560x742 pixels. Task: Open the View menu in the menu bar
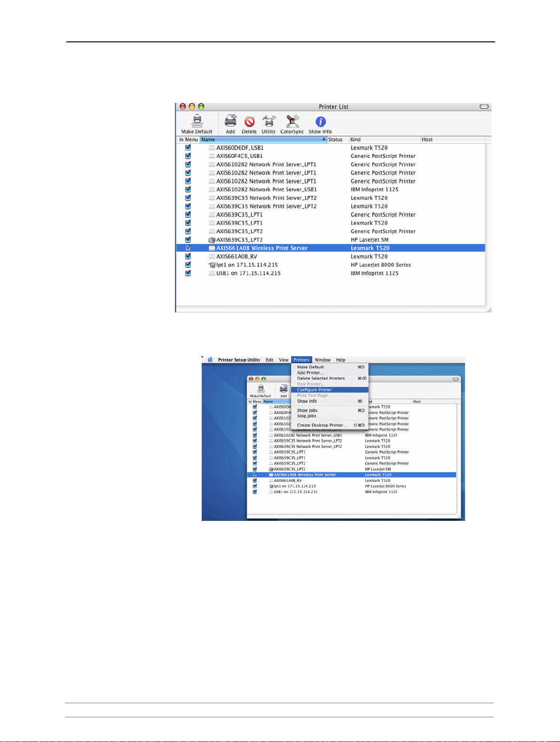(x=284, y=360)
